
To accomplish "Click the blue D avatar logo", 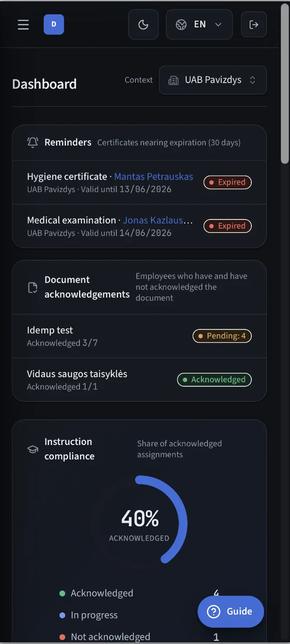I will tap(54, 24).
